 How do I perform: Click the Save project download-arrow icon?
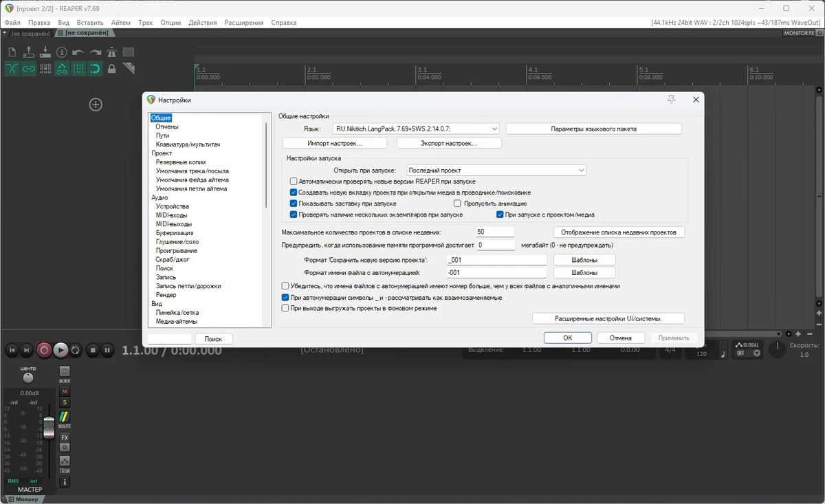click(45, 52)
